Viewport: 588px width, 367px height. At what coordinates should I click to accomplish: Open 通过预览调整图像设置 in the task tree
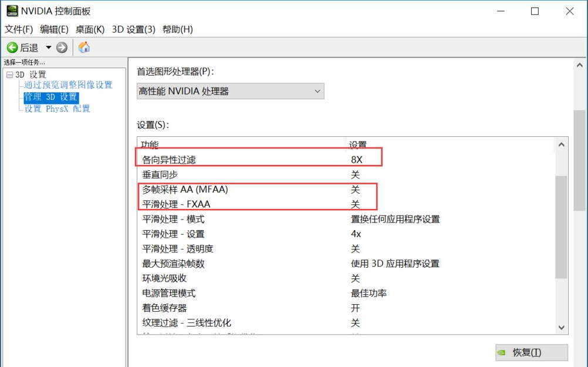68,85
